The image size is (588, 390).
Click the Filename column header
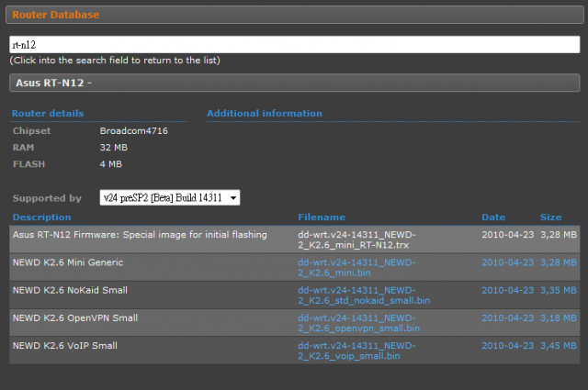pyautogui.click(x=322, y=217)
